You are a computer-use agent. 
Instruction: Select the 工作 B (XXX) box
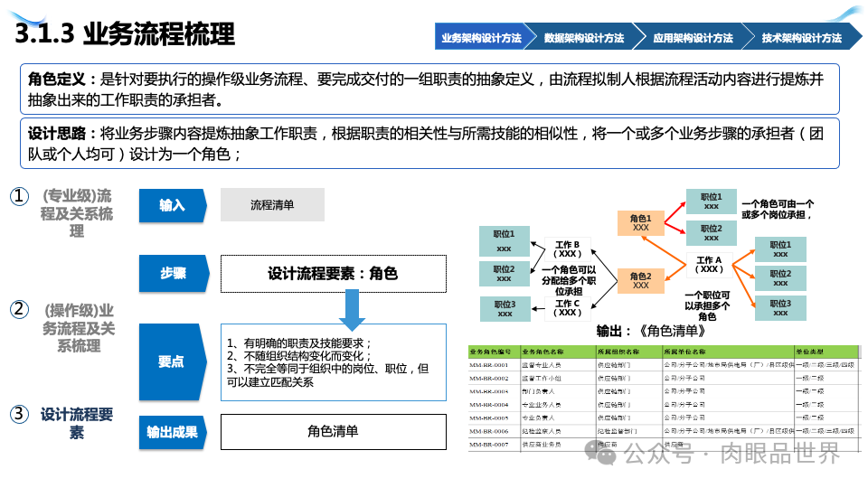tap(568, 249)
